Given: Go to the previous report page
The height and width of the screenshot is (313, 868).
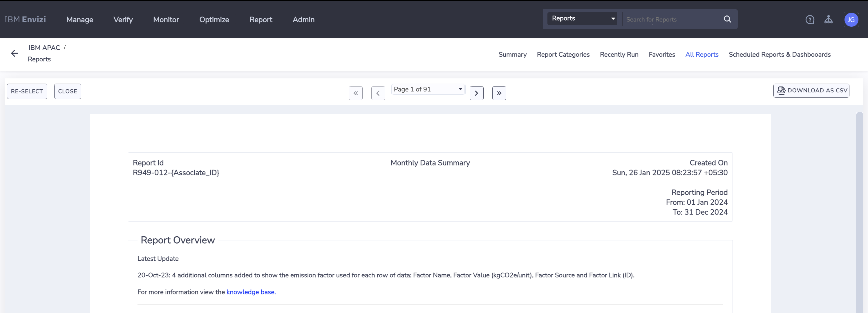Looking at the screenshot, I should click(378, 93).
